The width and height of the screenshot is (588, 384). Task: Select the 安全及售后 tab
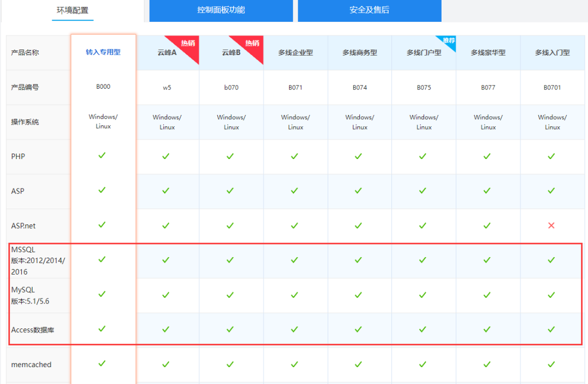[369, 10]
